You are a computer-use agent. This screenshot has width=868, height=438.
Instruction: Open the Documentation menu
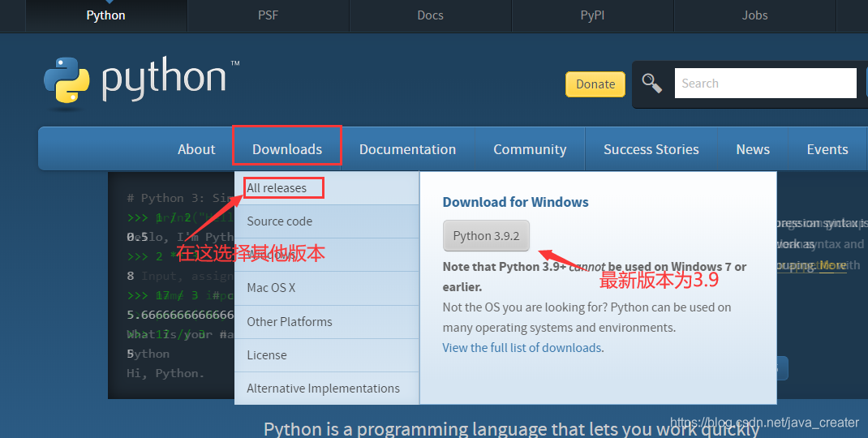coord(407,149)
